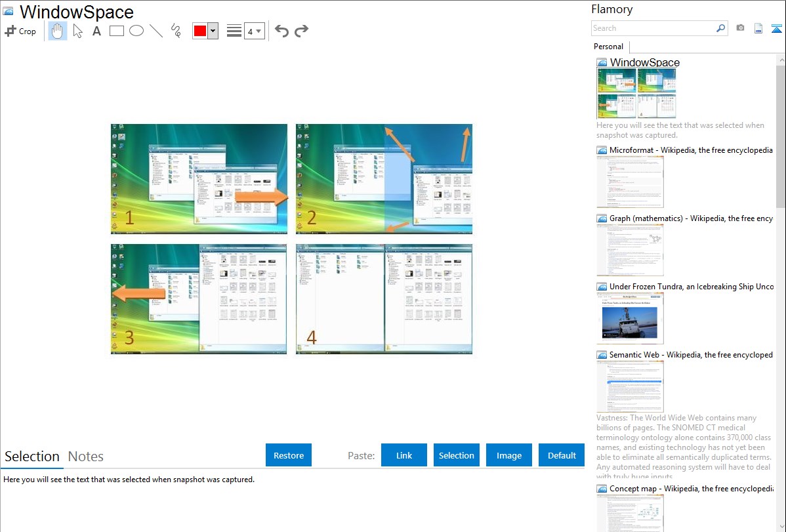Open the WindowSpace snapshot thumbnail in list
This screenshot has width=786, height=532.
point(636,93)
